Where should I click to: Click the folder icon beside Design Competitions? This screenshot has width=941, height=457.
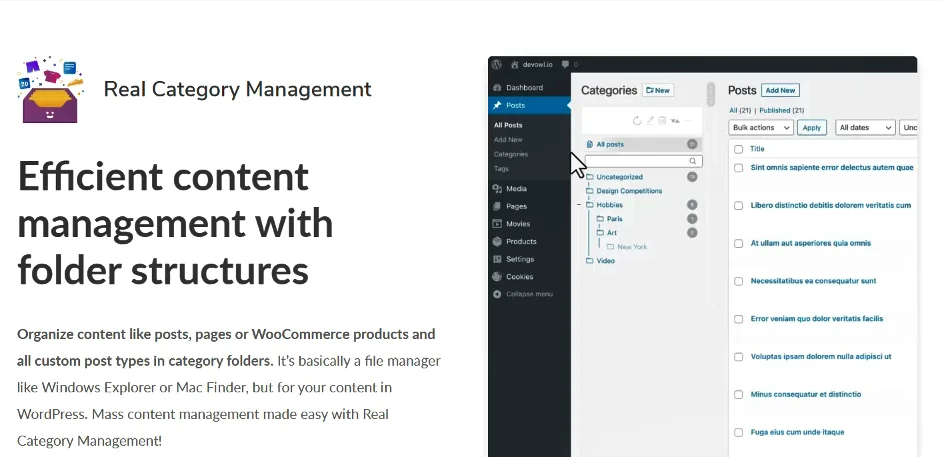[590, 191]
